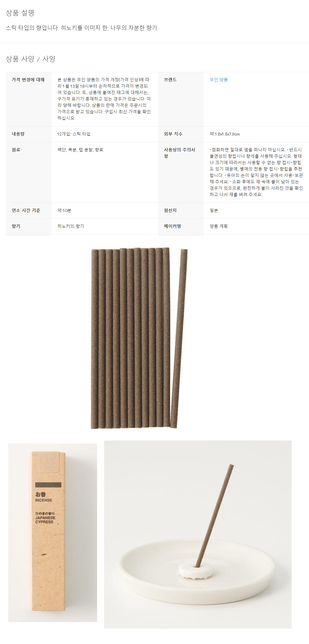This screenshot has width=309, height=644.
Task: Open the 무인 양품 brand link
Action: pyautogui.click(x=219, y=80)
